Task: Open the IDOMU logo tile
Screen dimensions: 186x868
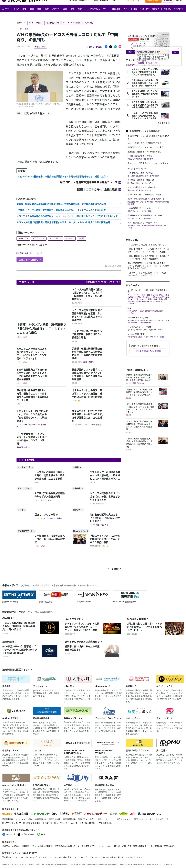Action: (170, 743)
